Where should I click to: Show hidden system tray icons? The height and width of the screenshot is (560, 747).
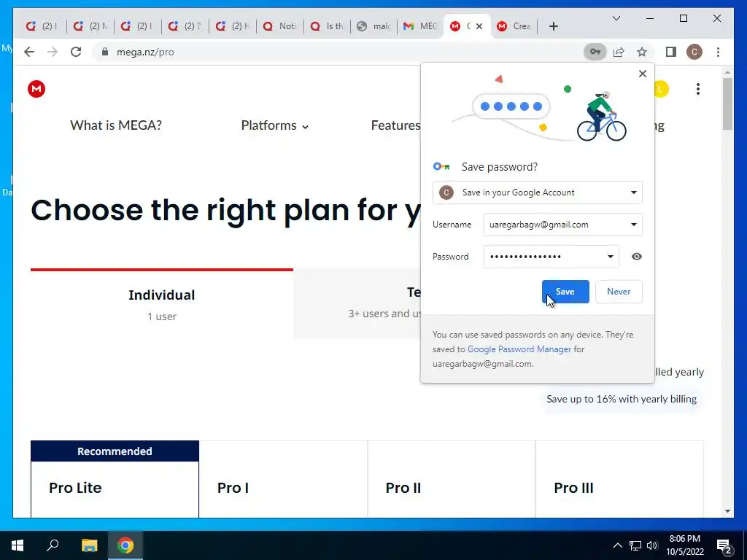click(x=617, y=545)
